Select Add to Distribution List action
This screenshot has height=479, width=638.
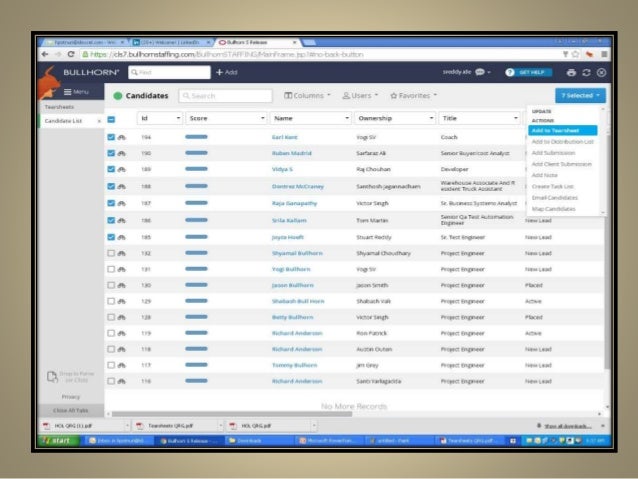point(563,142)
